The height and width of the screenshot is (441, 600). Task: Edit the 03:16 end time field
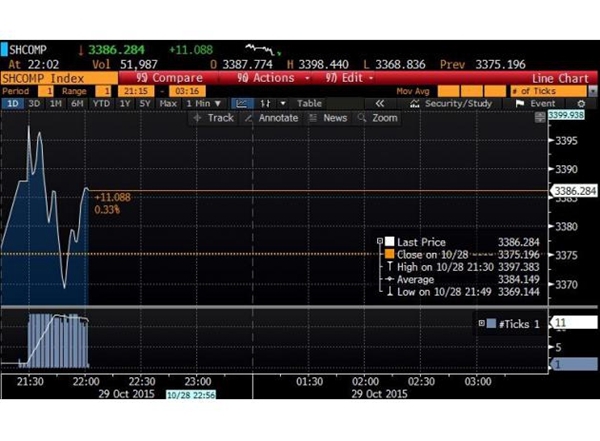(x=187, y=91)
